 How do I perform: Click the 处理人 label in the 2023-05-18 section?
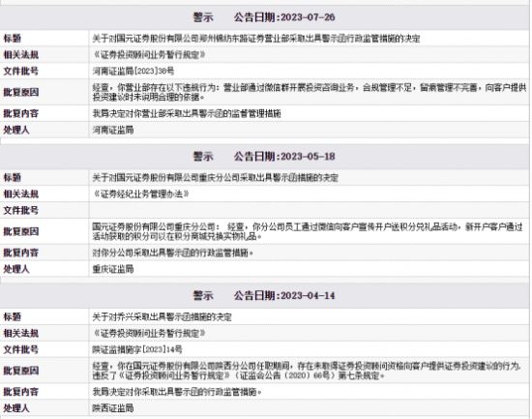[x=16, y=269]
